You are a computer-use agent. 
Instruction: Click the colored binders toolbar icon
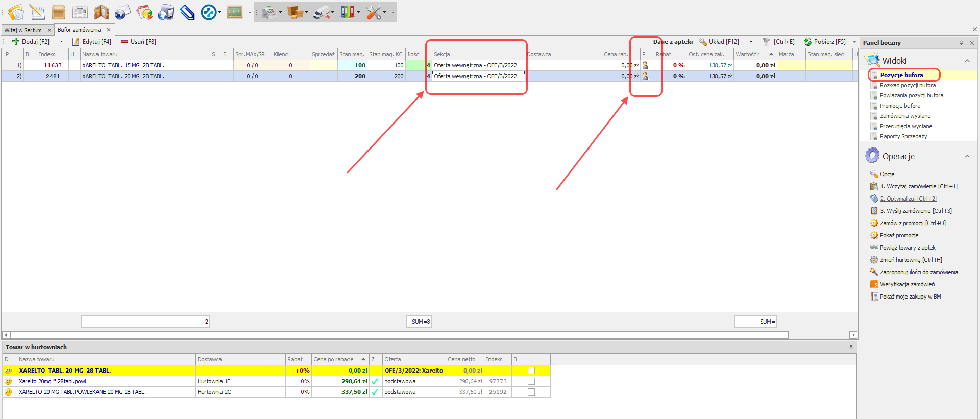[348, 12]
